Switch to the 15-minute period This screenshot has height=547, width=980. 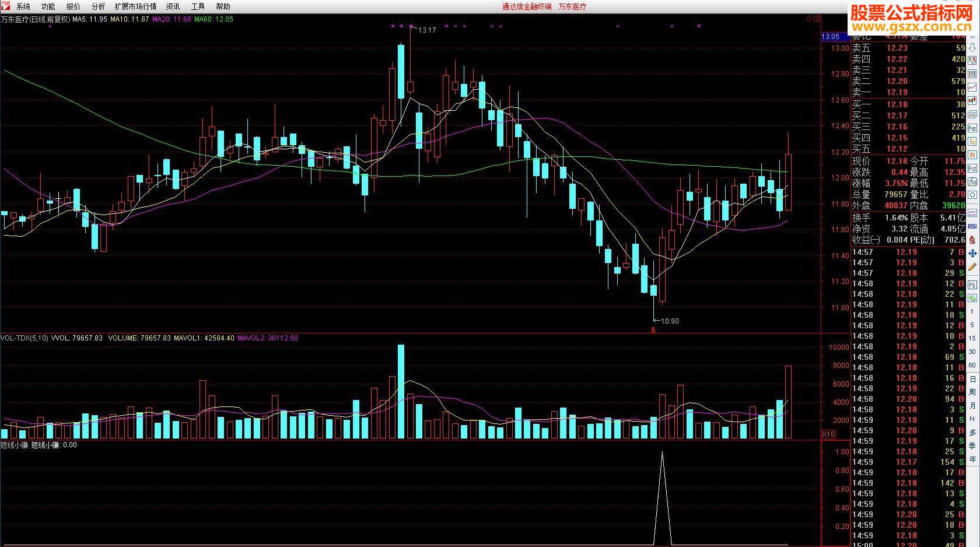point(972,338)
